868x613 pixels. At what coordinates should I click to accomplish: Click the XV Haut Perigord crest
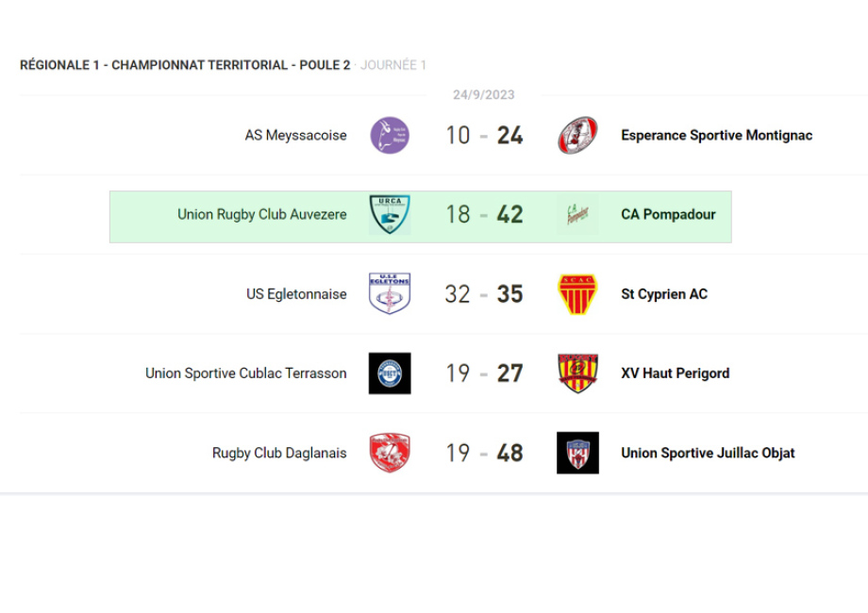tap(577, 373)
